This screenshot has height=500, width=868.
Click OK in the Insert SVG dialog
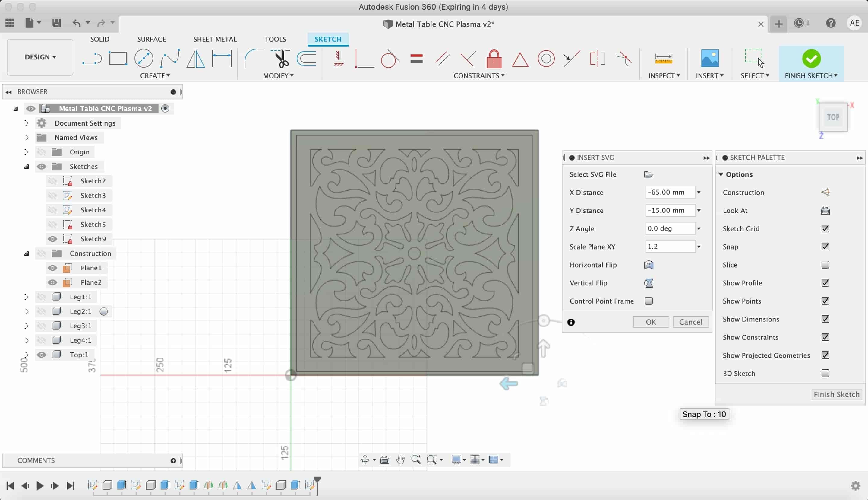[651, 322]
